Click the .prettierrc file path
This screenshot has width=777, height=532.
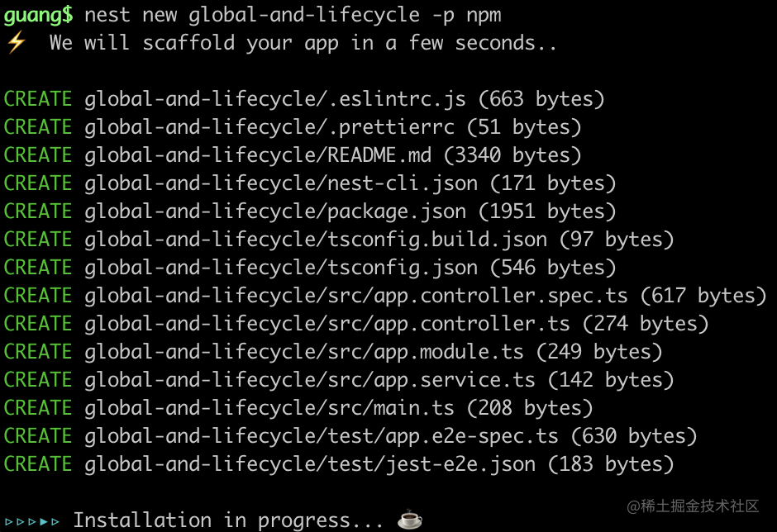pyautogui.click(x=269, y=127)
